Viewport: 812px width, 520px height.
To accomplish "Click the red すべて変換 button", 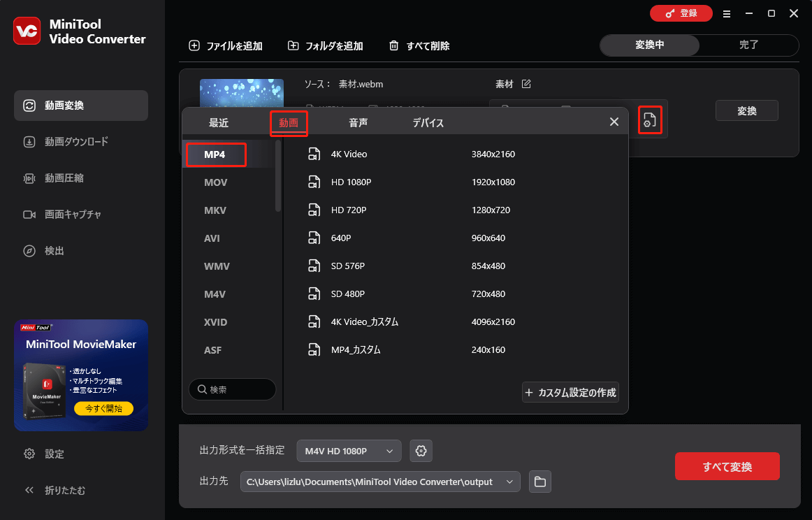I will point(727,466).
